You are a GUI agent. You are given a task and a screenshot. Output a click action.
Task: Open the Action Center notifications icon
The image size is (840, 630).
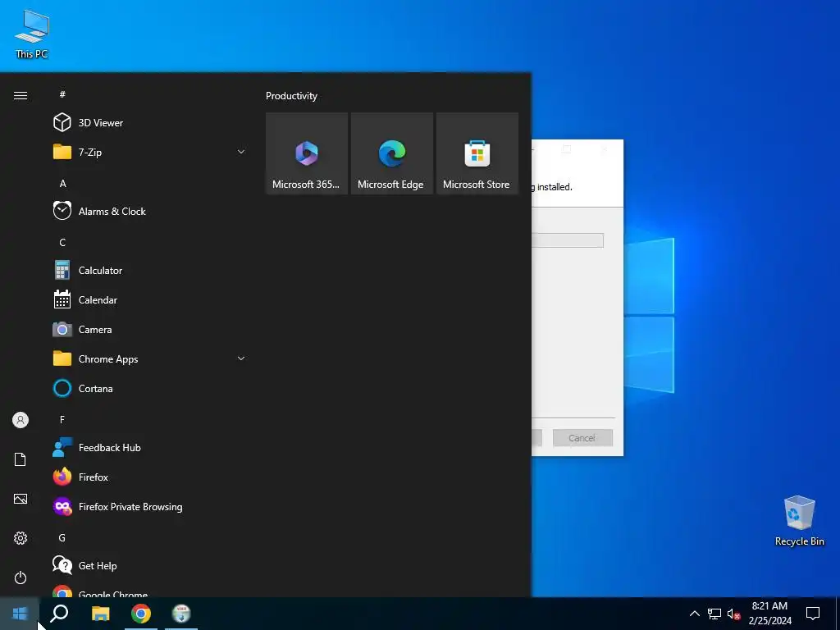tap(813, 614)
